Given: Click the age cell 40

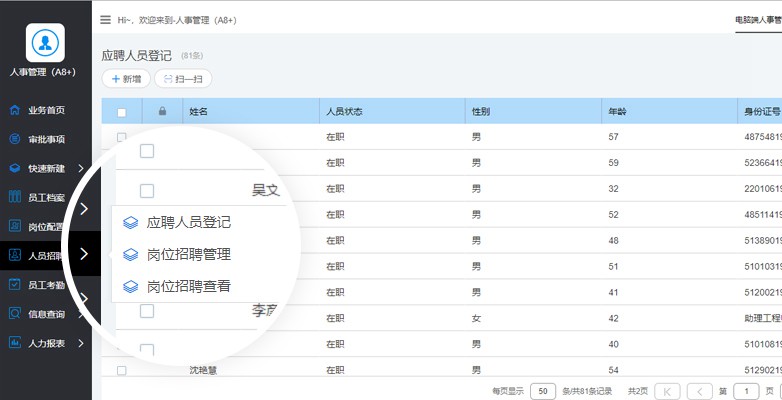Looking at the screenshot, I should point(613,344).
